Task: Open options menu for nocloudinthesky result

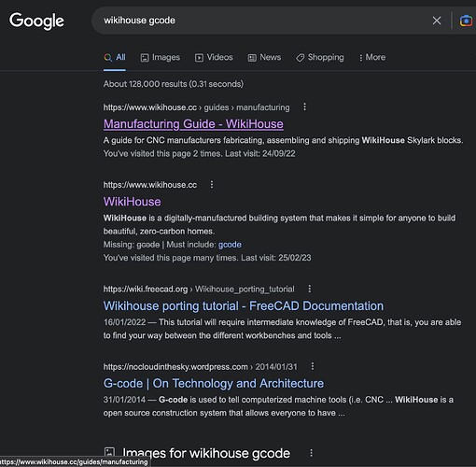Action: coord(313,366)
